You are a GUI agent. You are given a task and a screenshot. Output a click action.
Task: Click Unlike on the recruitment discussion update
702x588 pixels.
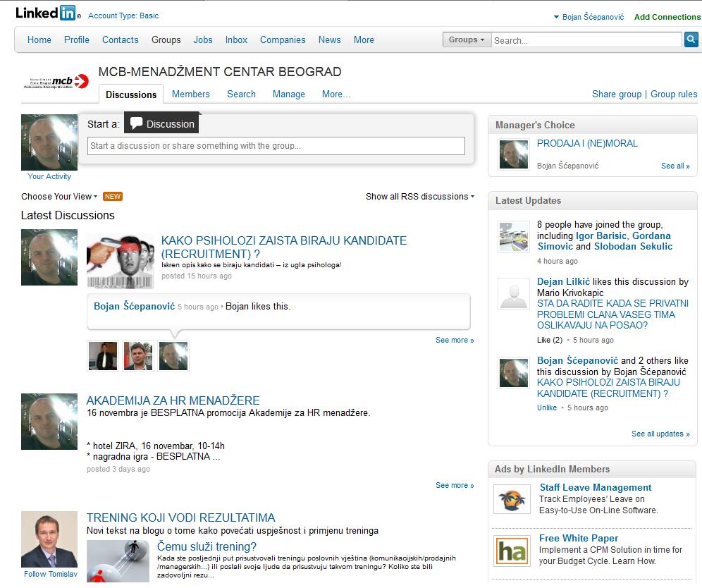click(x=547, y=408)
